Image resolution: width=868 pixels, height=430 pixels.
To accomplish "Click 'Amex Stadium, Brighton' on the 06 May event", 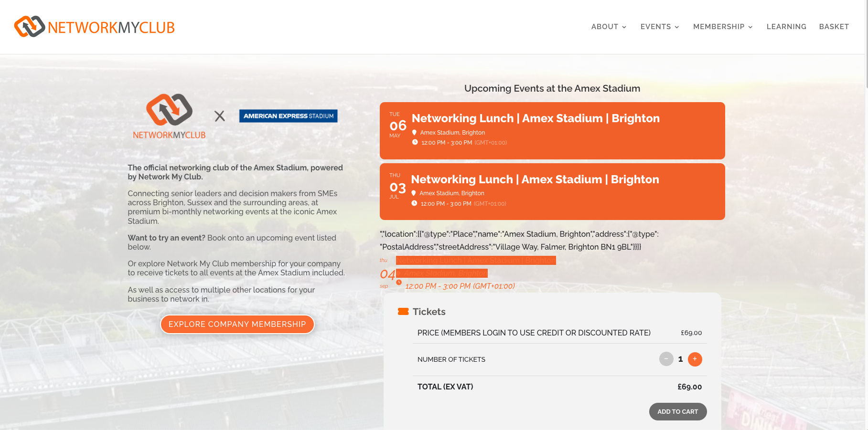I will click(452, 133).
